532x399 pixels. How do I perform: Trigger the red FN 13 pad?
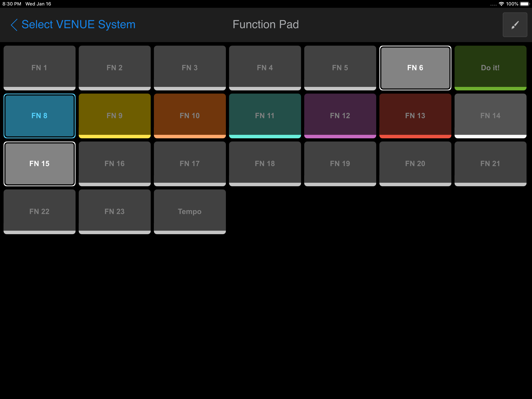point(415,116)
